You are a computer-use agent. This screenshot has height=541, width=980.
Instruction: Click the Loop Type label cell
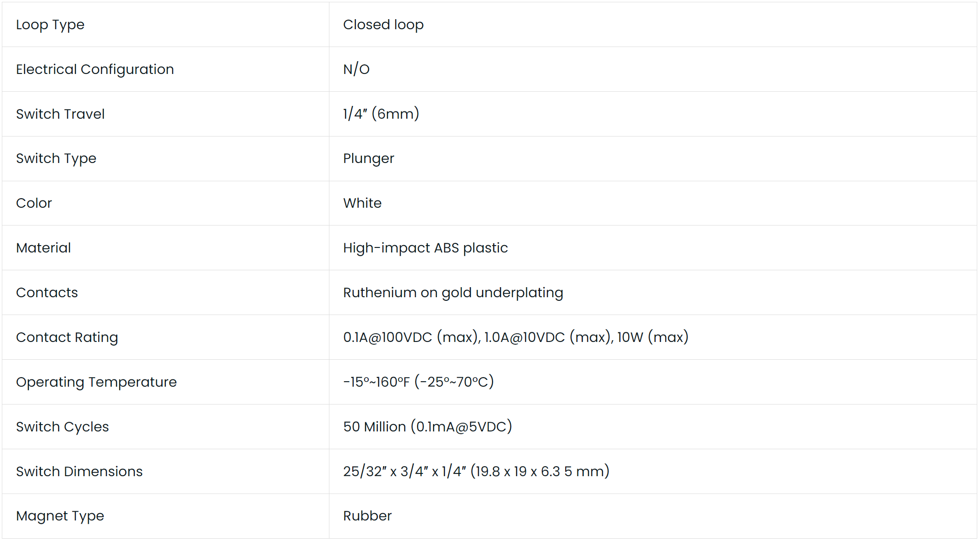click(50, 25)
